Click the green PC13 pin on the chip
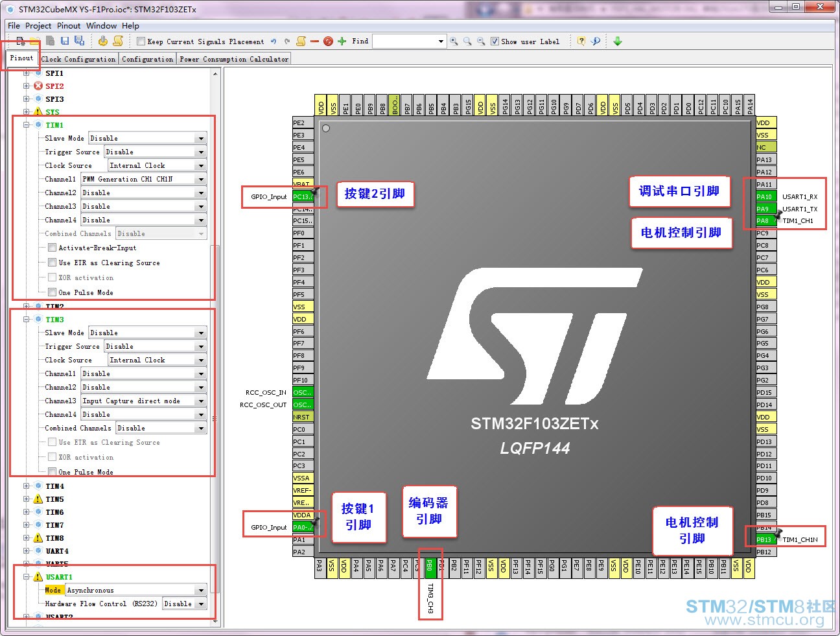 coord(303,196)
